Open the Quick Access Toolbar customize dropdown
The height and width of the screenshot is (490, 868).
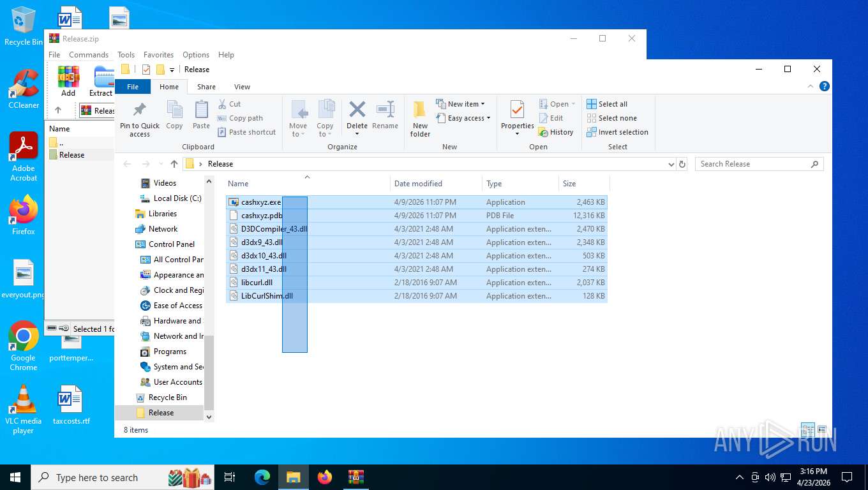(x=172, y=70)
